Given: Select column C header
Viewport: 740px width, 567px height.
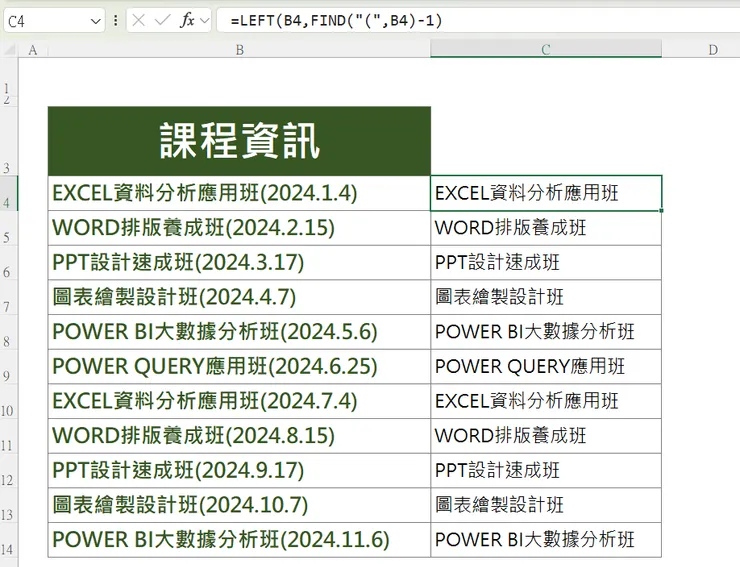Looking at the screenshot, I should pos(545,49).
